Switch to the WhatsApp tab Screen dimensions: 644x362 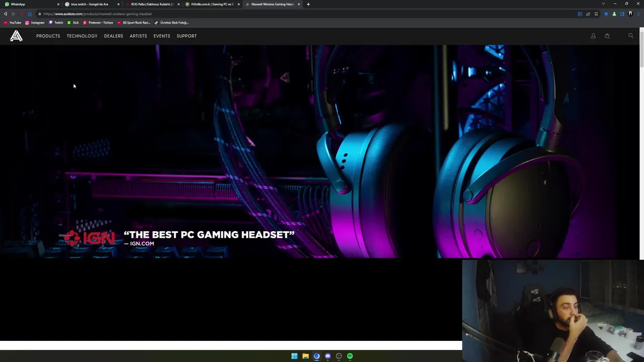click(x=30, y=4)
